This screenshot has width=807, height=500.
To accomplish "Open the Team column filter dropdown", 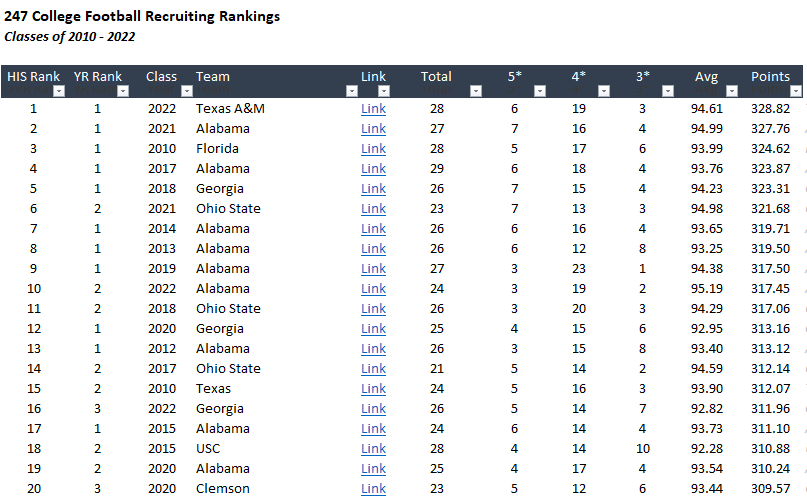I will click(350, 91).
